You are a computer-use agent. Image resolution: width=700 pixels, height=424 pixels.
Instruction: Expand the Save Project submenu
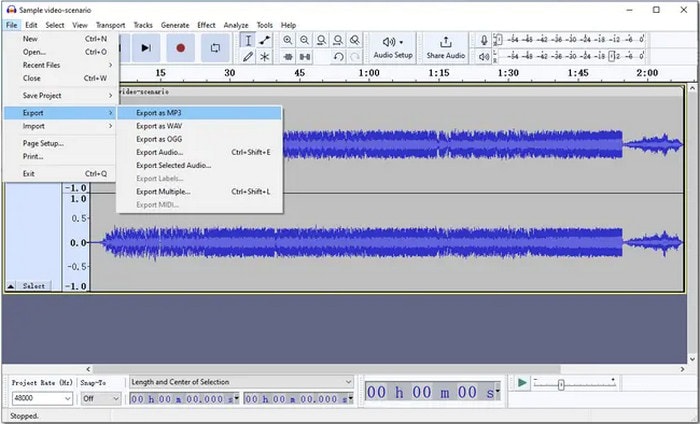(61, 96)
